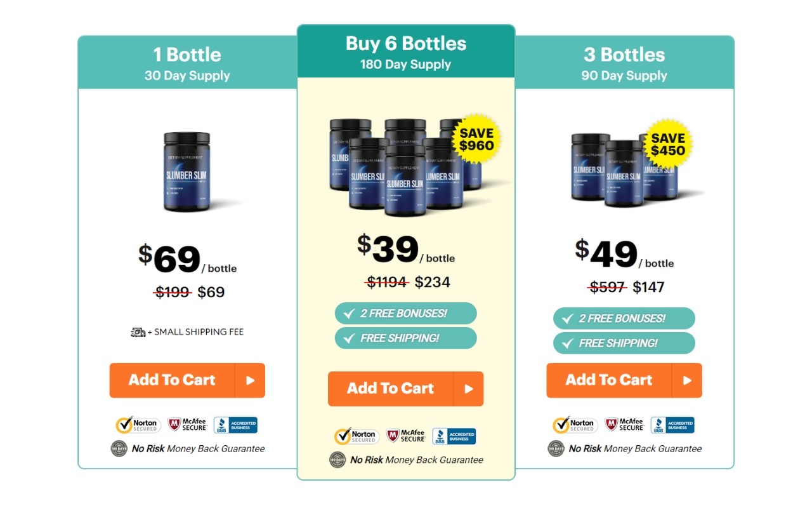Click the six-bottle Slumber Slim product image
The width and height of the screenshot is (812, 508).
[x=406, y=166]
